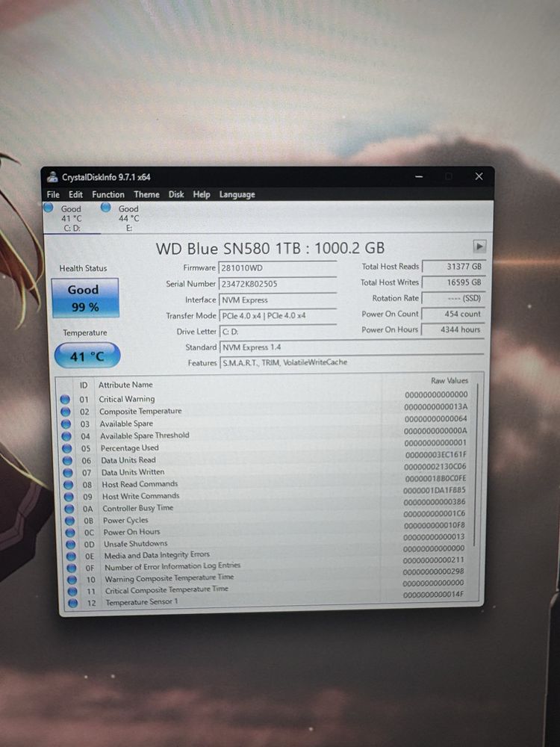
Task: Click the Firmware field 281010WD
Action: [x=278, y=267]
